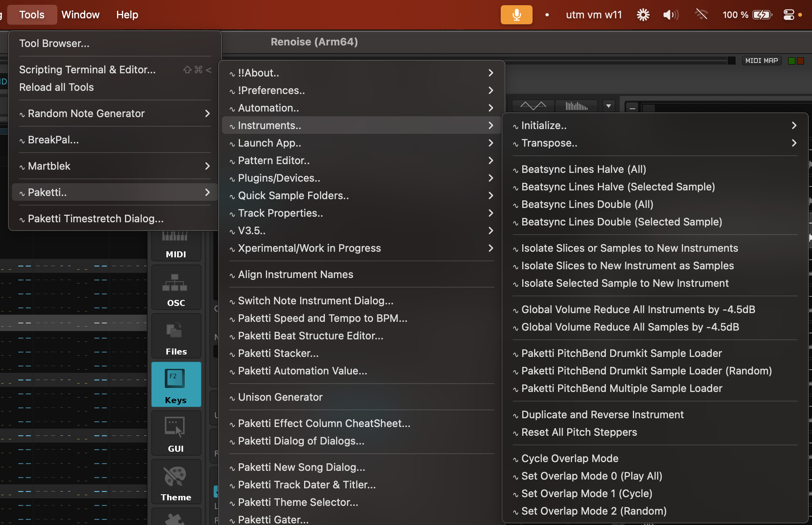Choose Reset All Pitch Steppers
The image size is (812, 525).
point(579,432)
